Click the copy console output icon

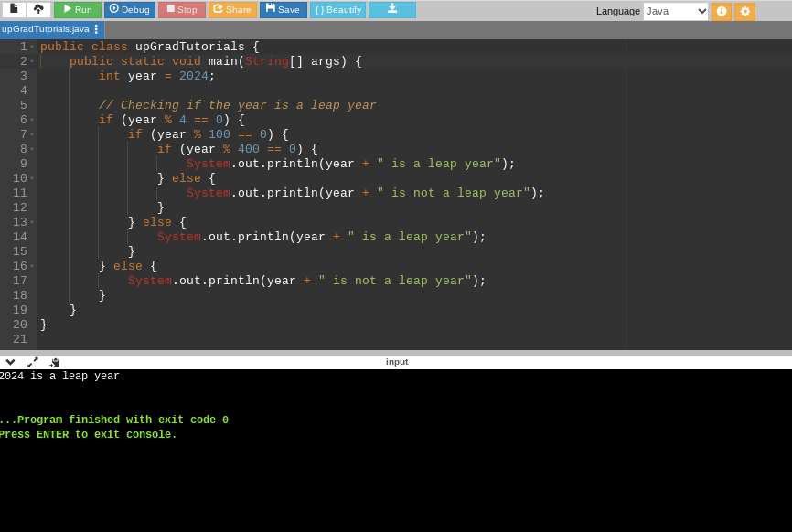point(55,362)
